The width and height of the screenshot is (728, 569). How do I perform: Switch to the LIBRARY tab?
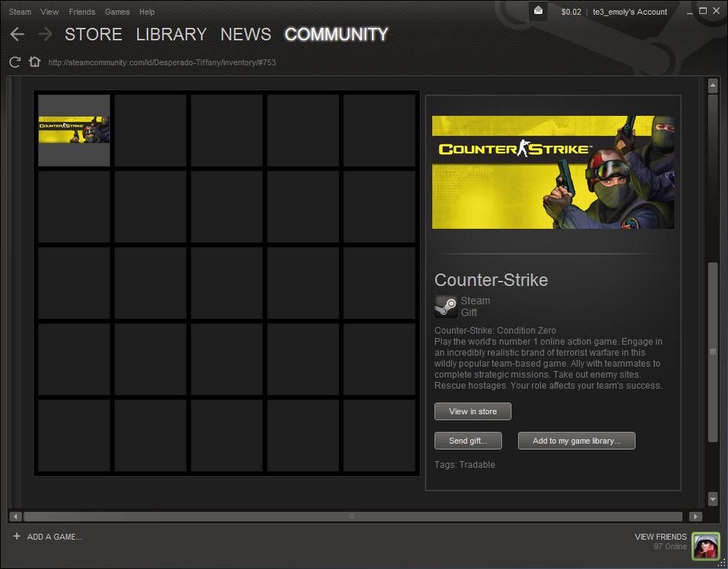[x=171, y=34]
